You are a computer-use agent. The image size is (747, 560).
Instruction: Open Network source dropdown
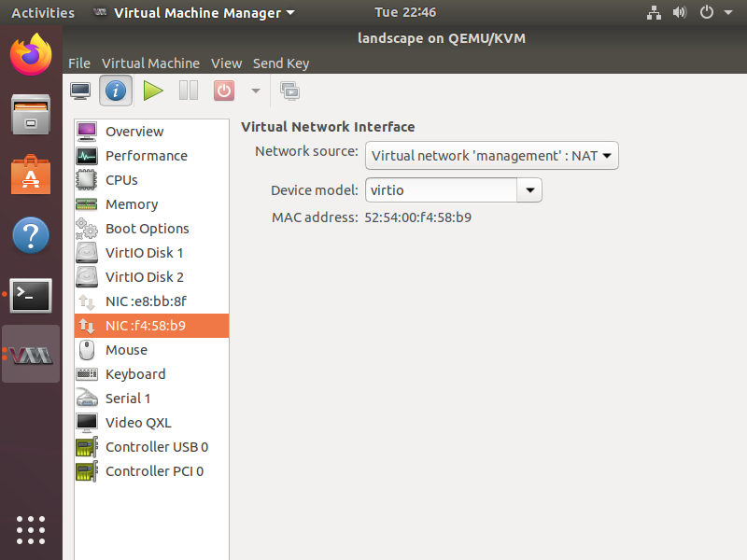[x=492, y=156]
